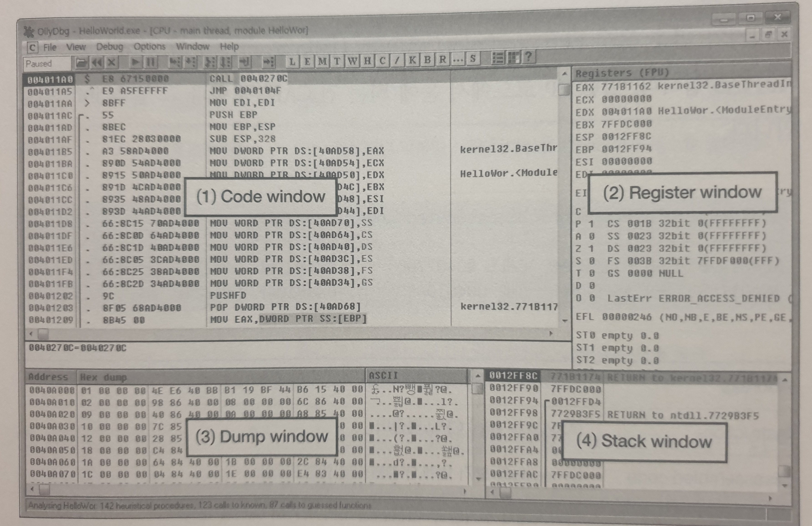Click the code pane's vertical scrollbar down arrow
The width and height of the screenshot is (812, 526).
[x=565, y=320]
